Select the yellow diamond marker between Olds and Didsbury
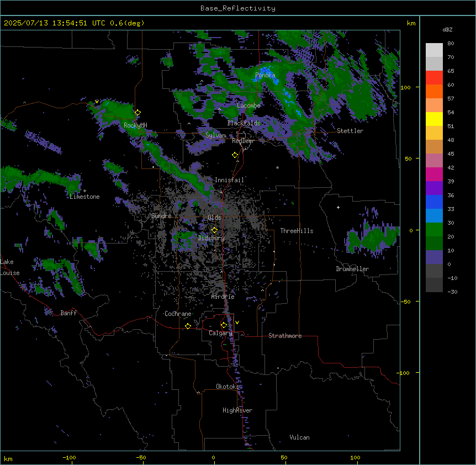The image size is (476, 465). [214, 230]
